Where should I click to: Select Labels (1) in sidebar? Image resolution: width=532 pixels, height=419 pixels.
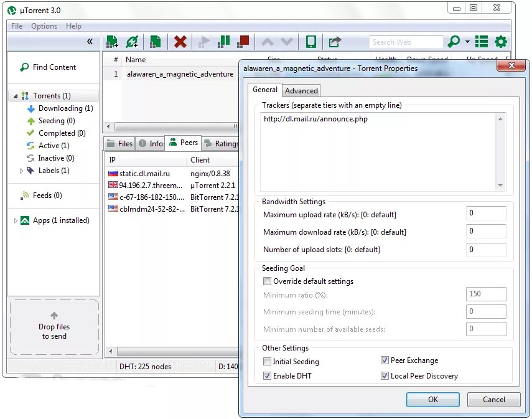(x=48, y=171)
